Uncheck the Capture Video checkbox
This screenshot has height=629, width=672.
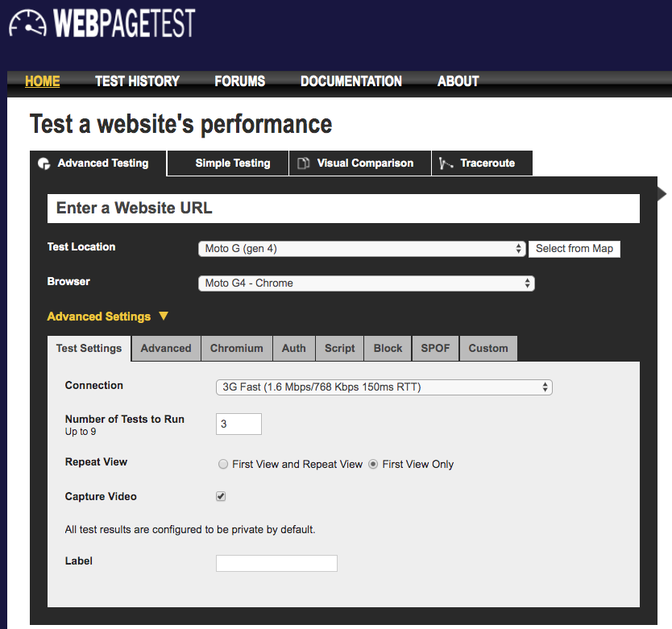click(x=221, y=496)
